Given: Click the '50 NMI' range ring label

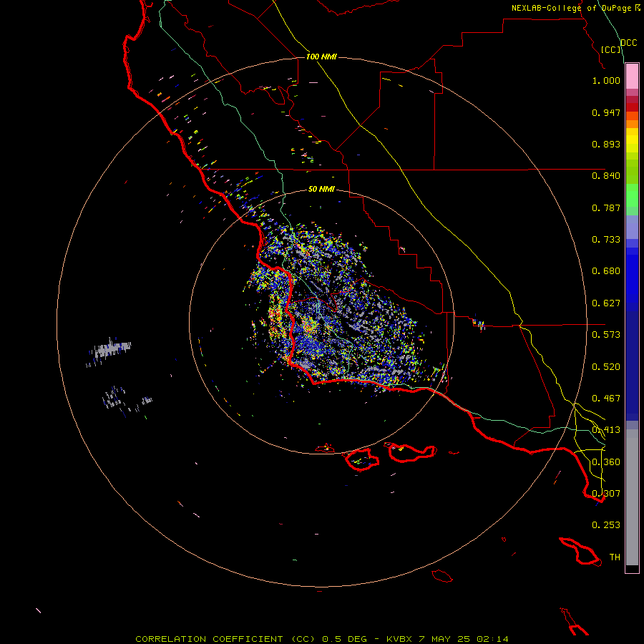Looking at the screenshot, I should (321, 189).
